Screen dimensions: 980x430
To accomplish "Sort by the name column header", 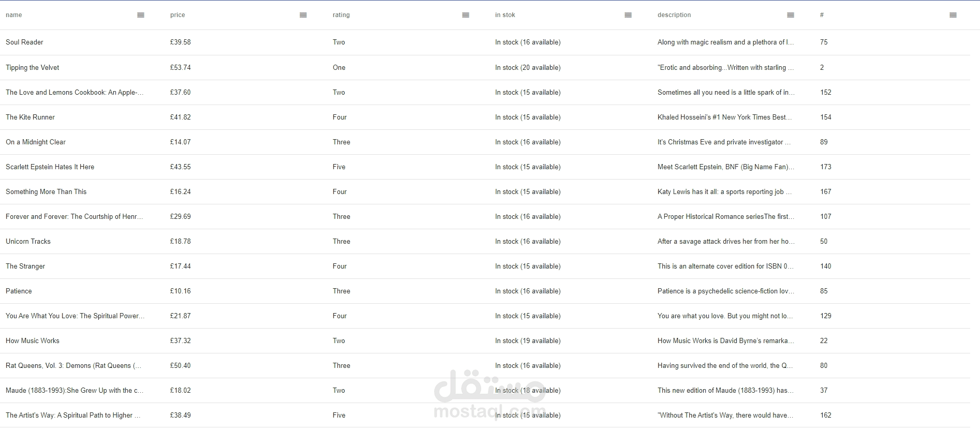I will (14, 15).
